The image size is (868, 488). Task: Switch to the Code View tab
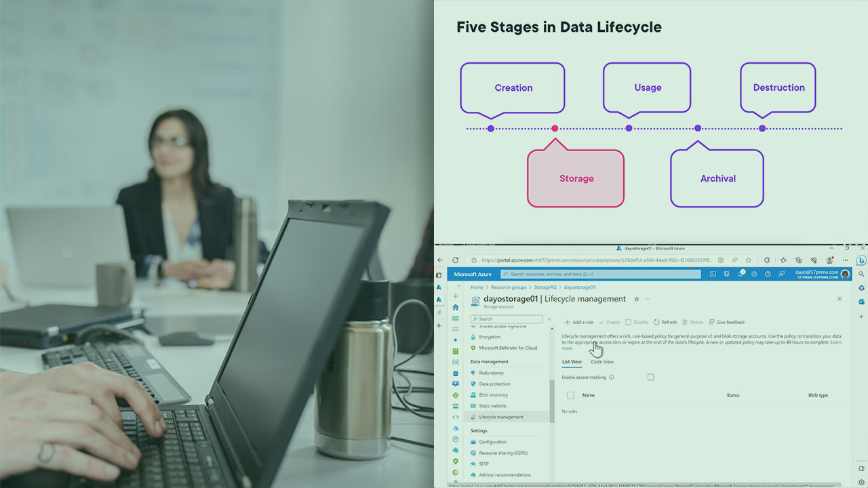click(602, 361)
